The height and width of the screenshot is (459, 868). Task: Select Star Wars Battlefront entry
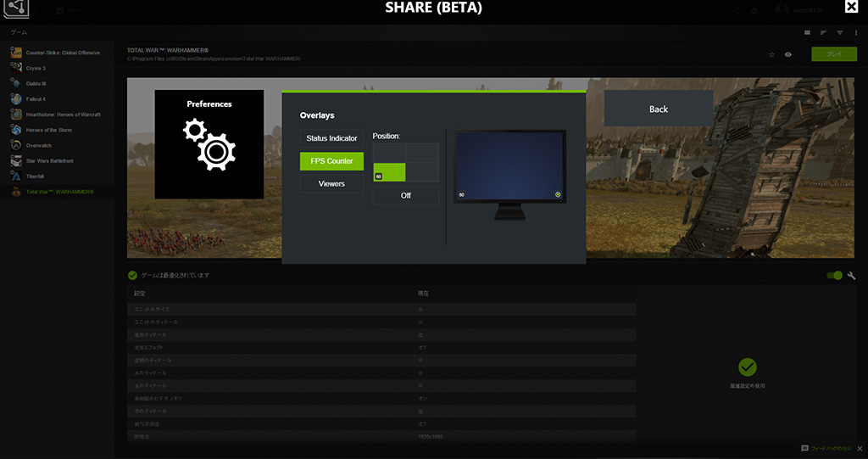tap(50, 160)
